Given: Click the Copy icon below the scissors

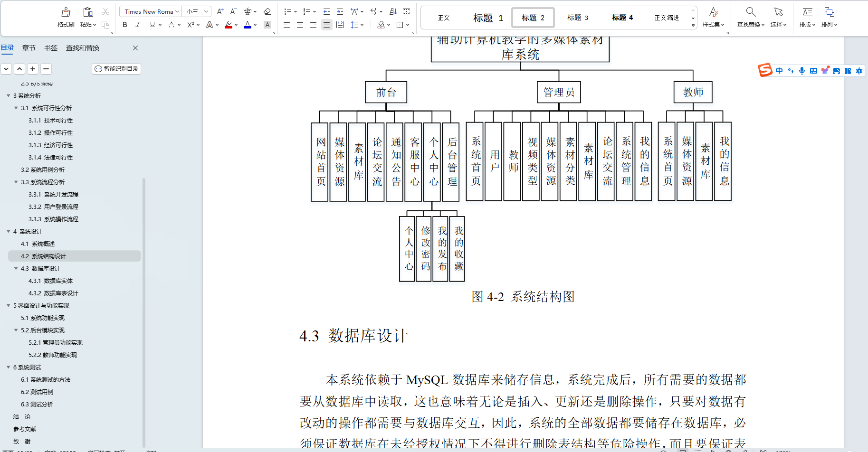Looking at the screenshot, I should (x=105, y=25).
